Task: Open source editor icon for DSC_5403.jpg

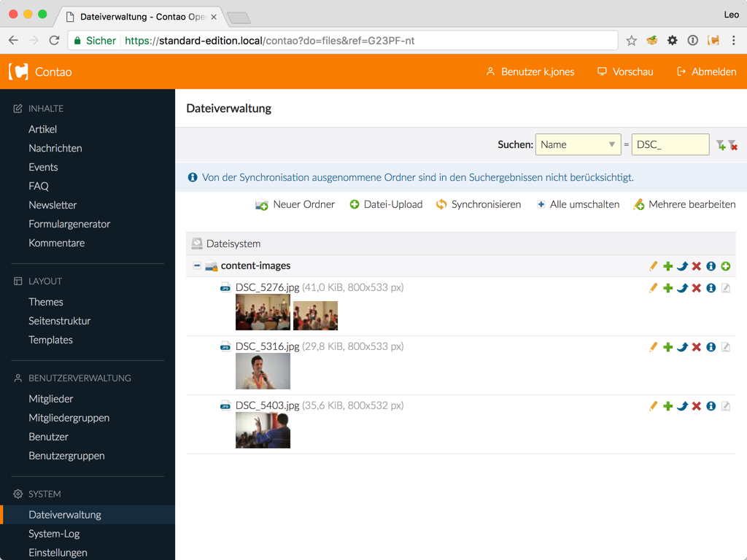Action: (726, 406)
